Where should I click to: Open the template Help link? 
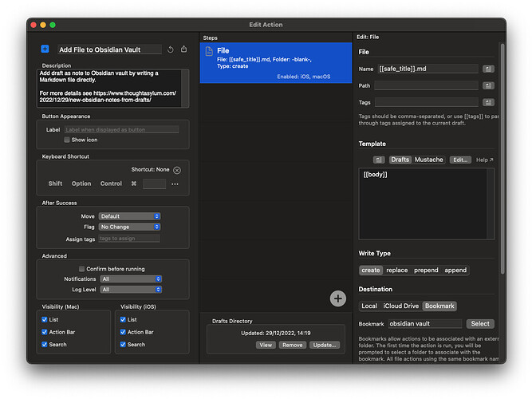(484, 160)
